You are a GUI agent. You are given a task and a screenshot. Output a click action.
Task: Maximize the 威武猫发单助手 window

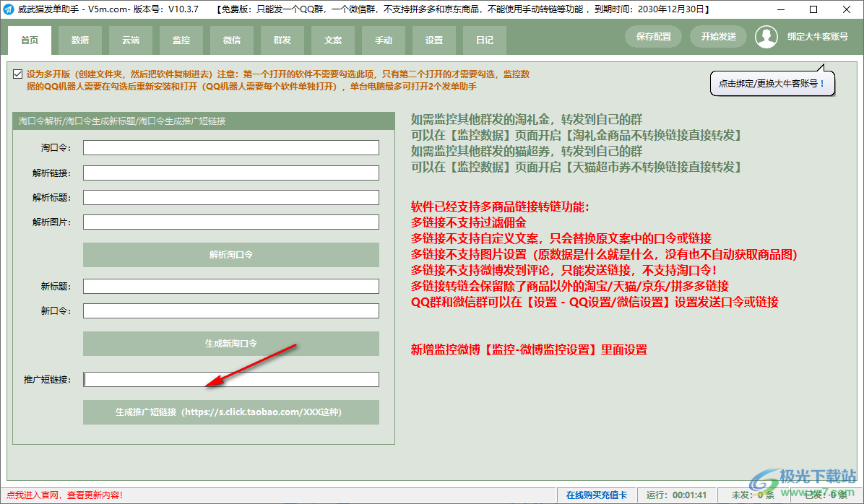click(813, 9)
